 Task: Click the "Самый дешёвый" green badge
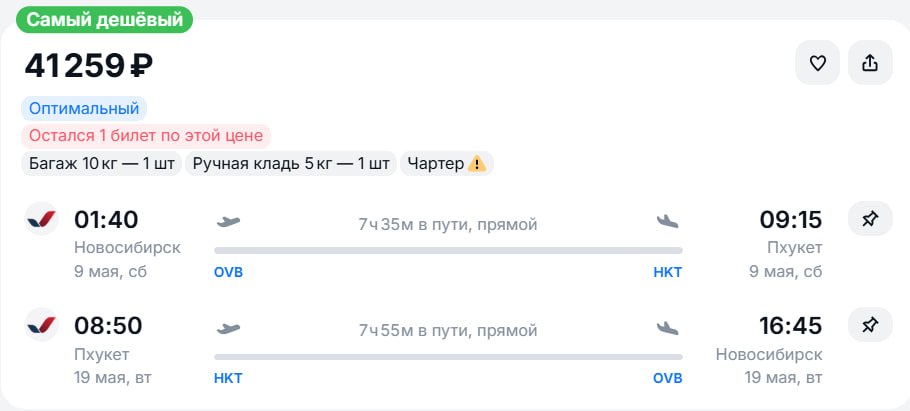104,19
